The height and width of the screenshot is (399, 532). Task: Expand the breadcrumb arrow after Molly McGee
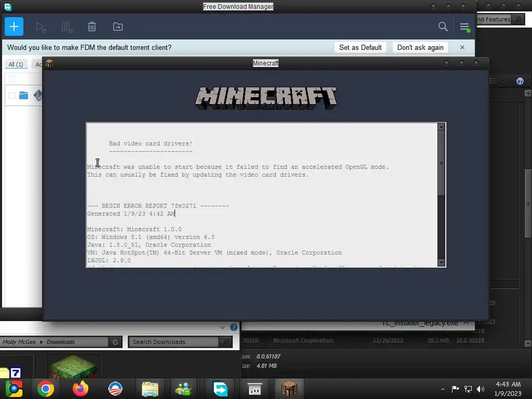42,342
